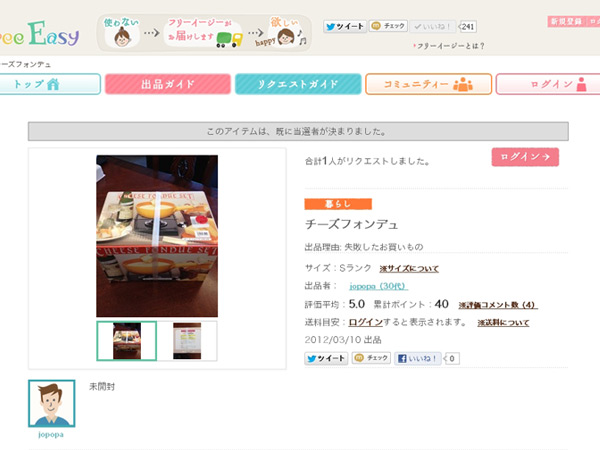This screenshot has height=450, width=600.
Task: Open the ログイン navigation tab
Action: point(548,84)
